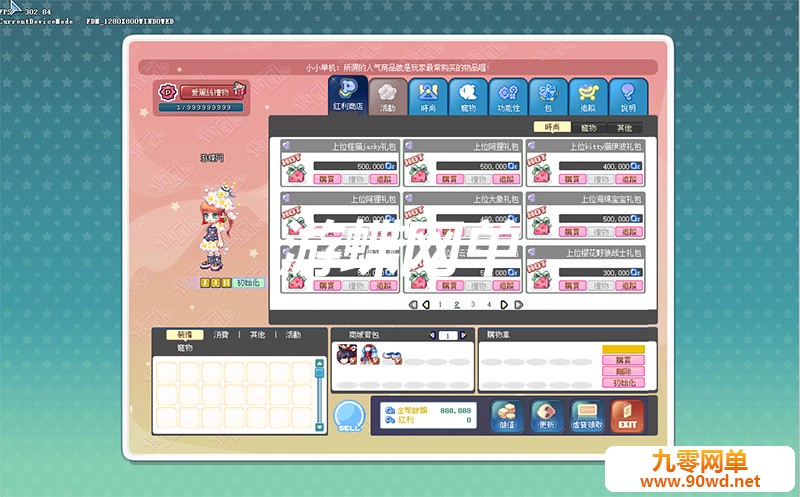Select the 寵物 sub-filter above item list
800x497 pixels.
588,128
